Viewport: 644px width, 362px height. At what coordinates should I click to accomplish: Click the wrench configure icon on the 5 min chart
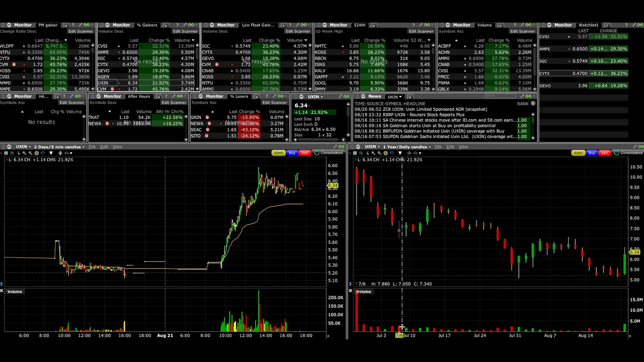coord(335,146)
